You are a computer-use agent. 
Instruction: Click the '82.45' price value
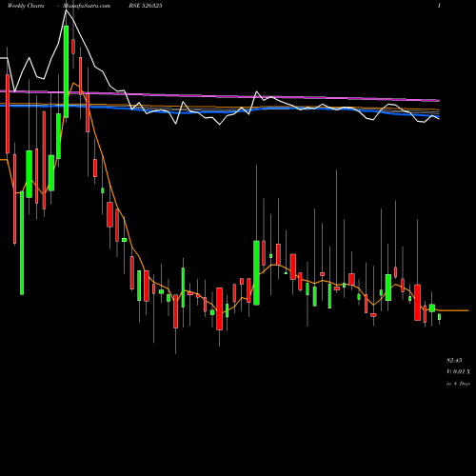tap(454, 360)
